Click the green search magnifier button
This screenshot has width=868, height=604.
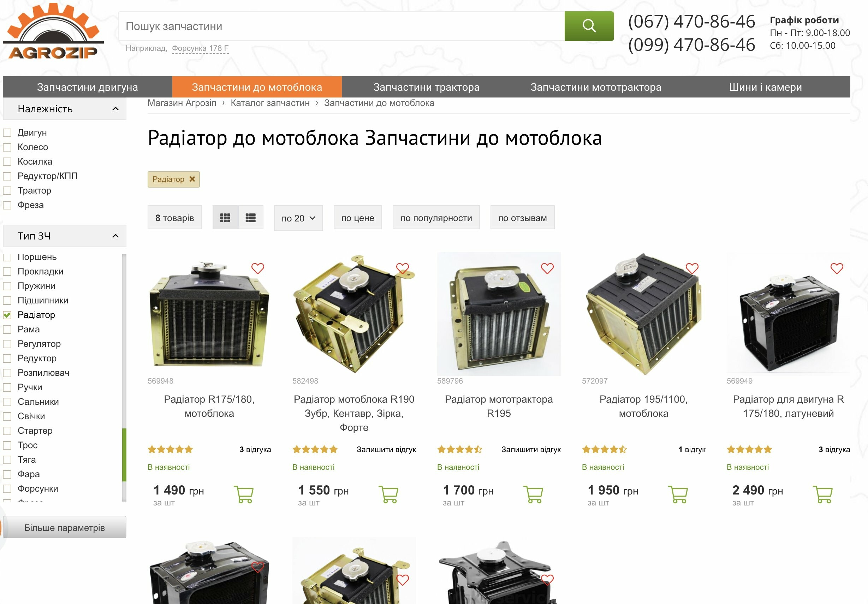click(589, 26)
